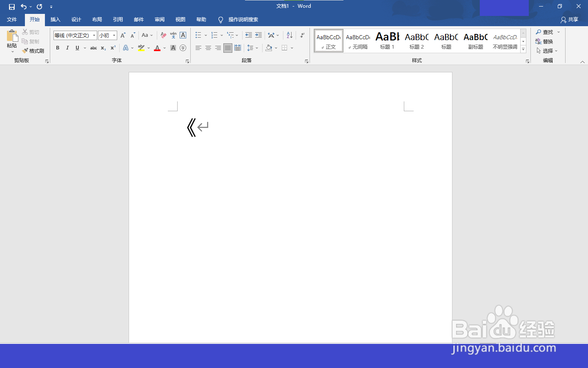The width and height of the screenshot is (588, 368).
Task: Apply a character border
Action: coord(183,36)
